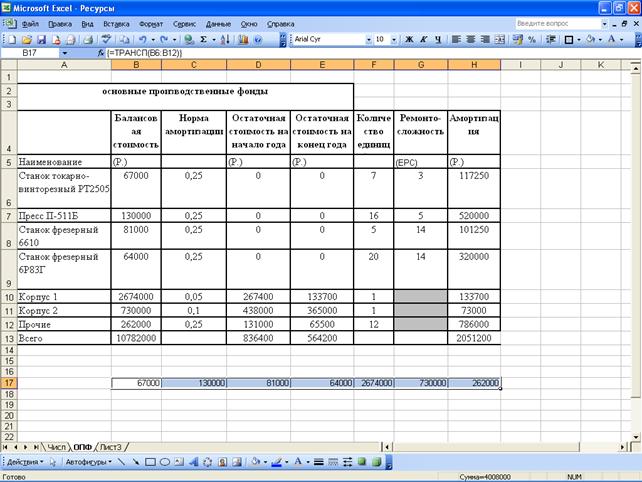The image size is (642, 482).
Task: Select the Arrow tool in the Drawing toolbar
Action: tap(135, 462)
